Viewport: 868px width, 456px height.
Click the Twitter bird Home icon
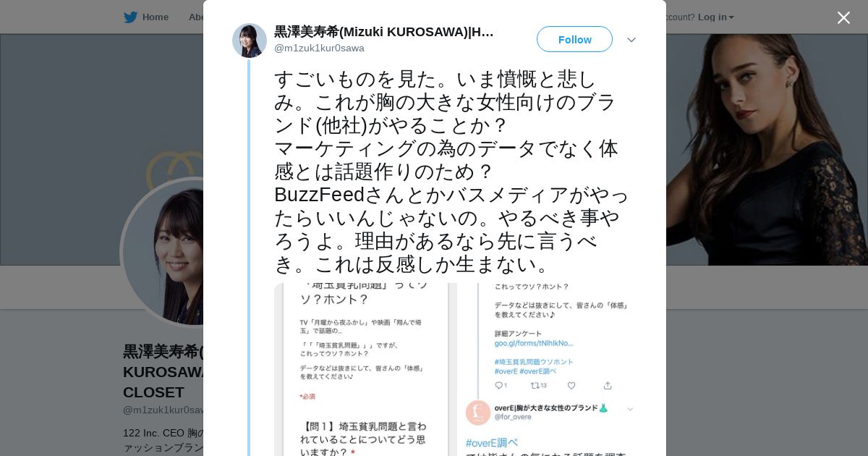click(x=130, y=17)
